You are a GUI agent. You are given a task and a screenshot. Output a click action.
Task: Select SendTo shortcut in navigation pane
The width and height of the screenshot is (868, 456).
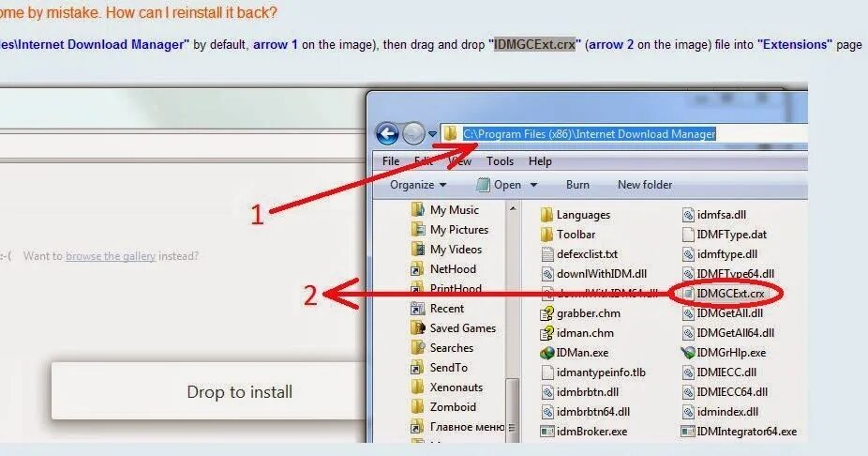click(x=440, y=368)
